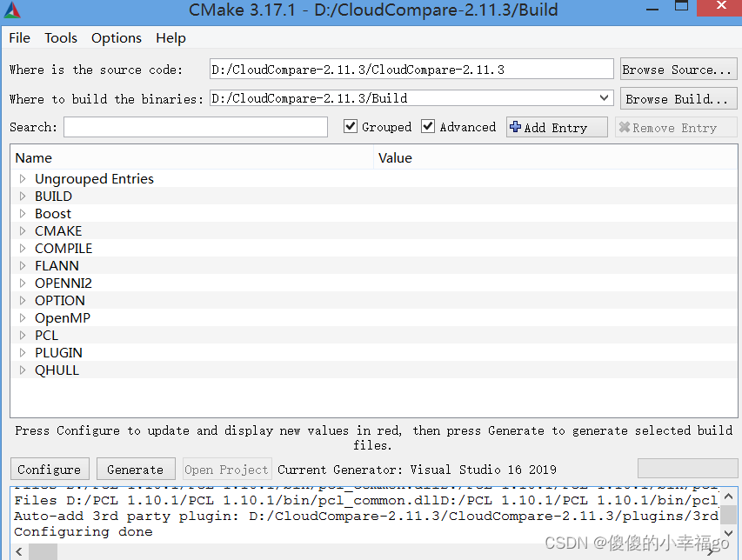742x560 pixels.
Task: Open the build path dropdown arrow
Action: 604,98
